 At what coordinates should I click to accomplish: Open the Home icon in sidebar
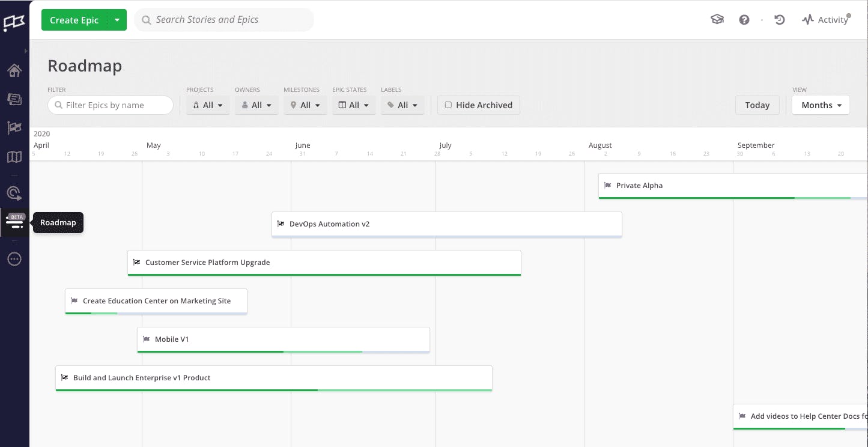(x=14, y=71)
